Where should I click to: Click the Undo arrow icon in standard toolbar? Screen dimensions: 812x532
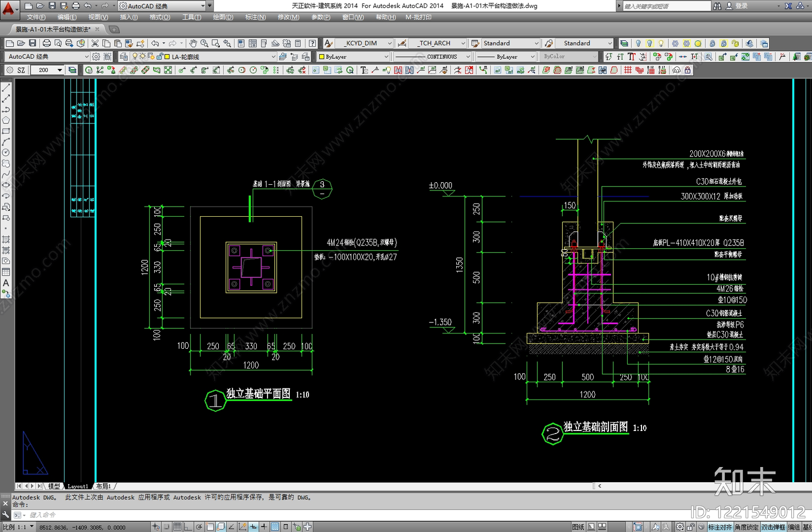point(155,43)
